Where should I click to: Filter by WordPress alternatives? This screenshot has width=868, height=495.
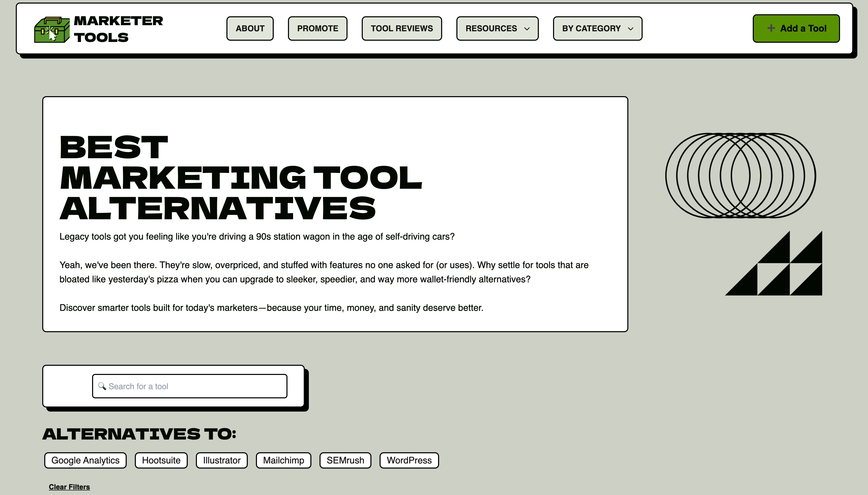coord(409,460)
